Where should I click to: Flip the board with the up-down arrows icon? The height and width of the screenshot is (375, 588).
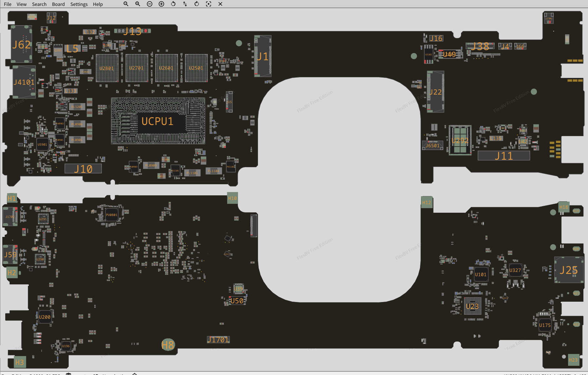pyautogui.click(x=185, y=4)
